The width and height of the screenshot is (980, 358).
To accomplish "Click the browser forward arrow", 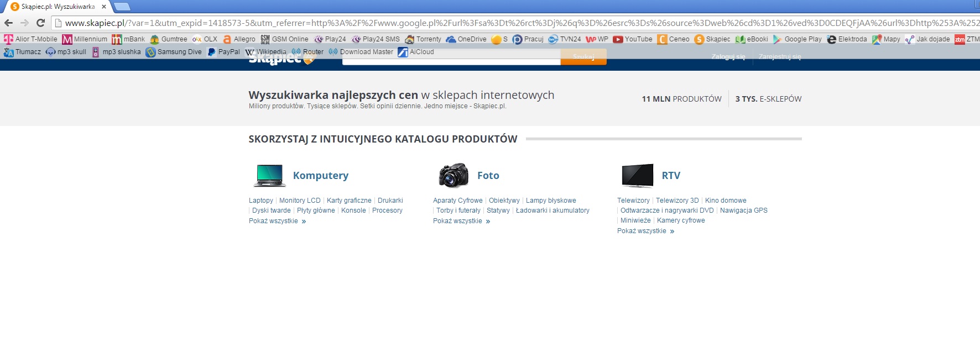I will [24, 23].
